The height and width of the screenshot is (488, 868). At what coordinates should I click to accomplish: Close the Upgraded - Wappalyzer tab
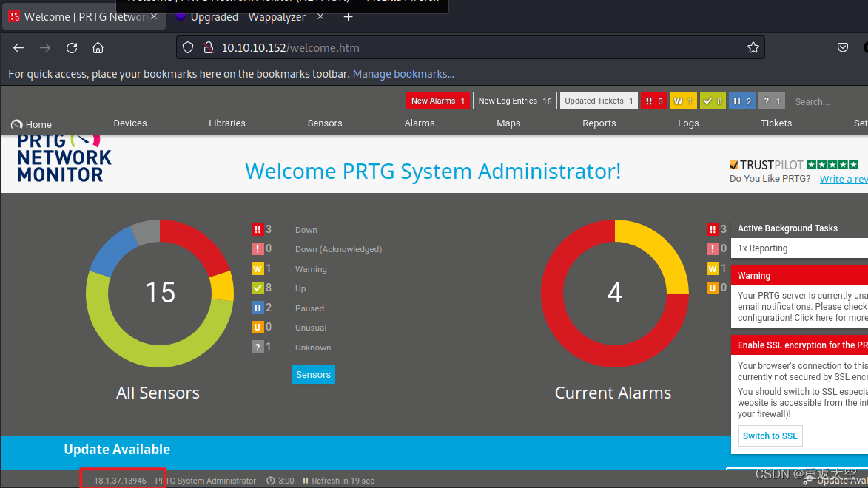point(320,17)
